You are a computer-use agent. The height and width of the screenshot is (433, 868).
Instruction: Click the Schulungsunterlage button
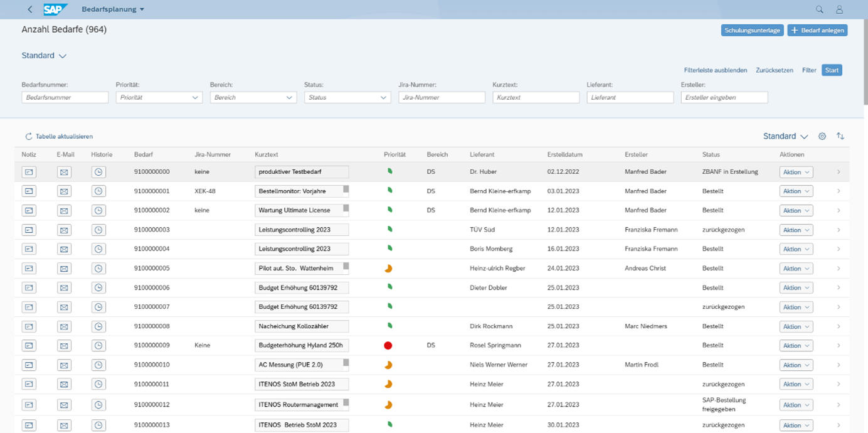click(x=752, y=30)
